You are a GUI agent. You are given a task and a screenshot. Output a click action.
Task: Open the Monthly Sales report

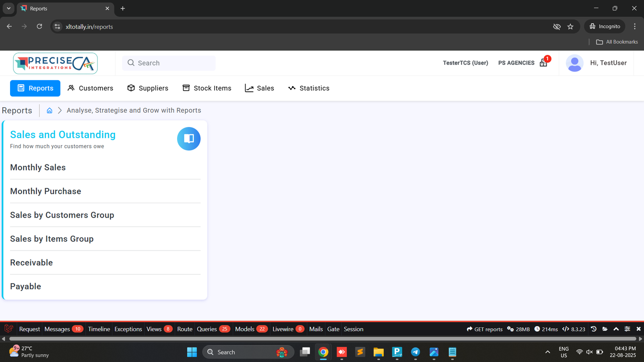pos(38,167)
